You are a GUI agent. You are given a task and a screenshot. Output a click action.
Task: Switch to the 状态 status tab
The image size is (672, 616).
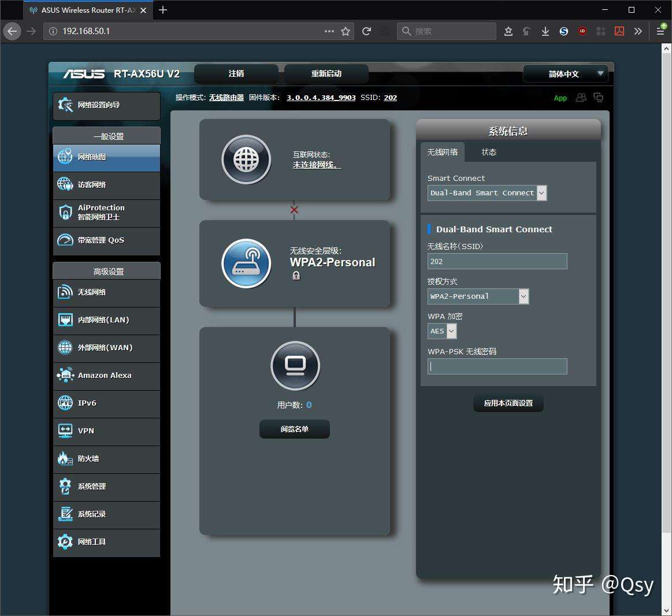coord(489,152)
